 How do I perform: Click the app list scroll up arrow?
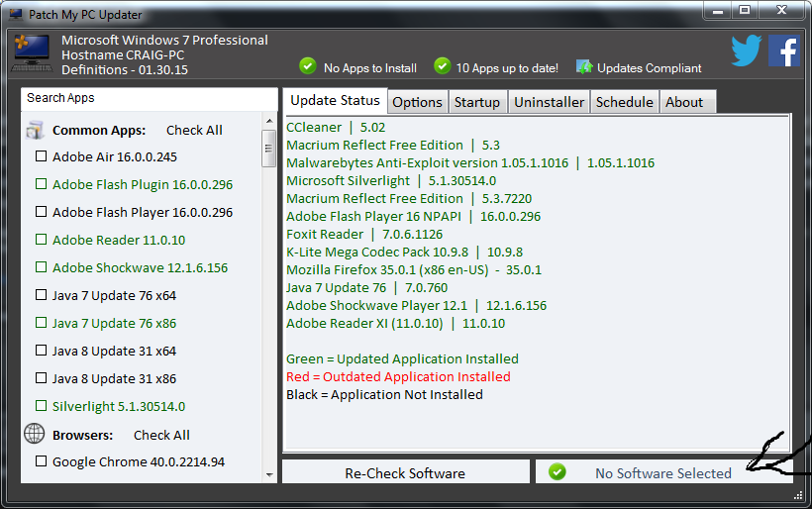pos(269,121)
